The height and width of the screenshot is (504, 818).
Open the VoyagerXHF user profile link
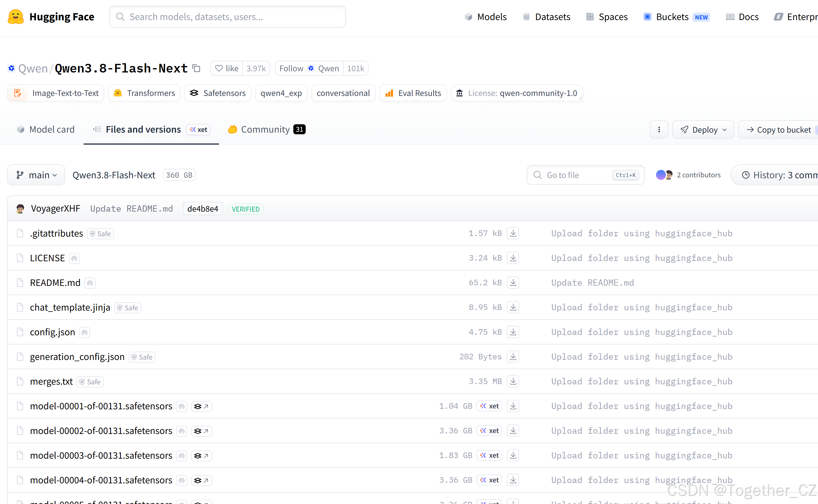point(56,209)
